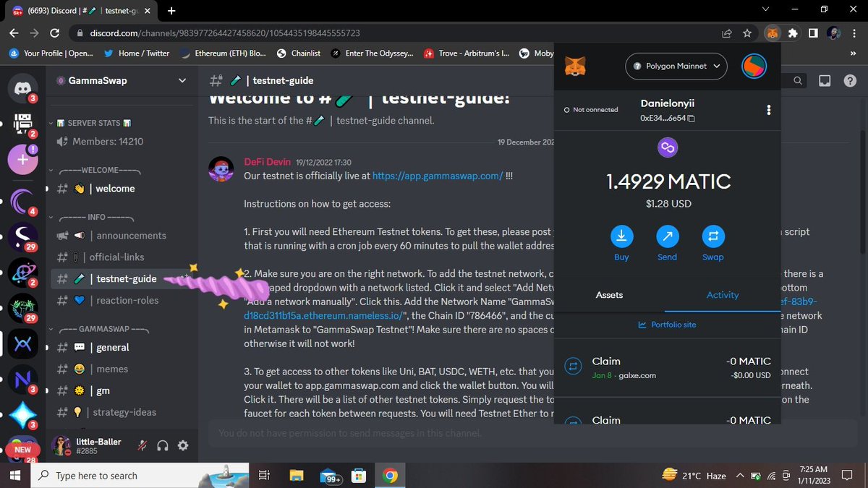Open Ethereum (ETH) Blo... bookmark
The image size is (868, 488).
pos(223,53)
